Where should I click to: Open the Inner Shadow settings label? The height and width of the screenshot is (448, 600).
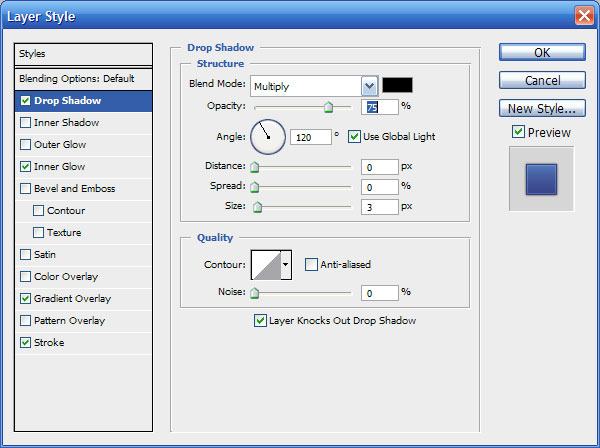[x=67, y=123]
